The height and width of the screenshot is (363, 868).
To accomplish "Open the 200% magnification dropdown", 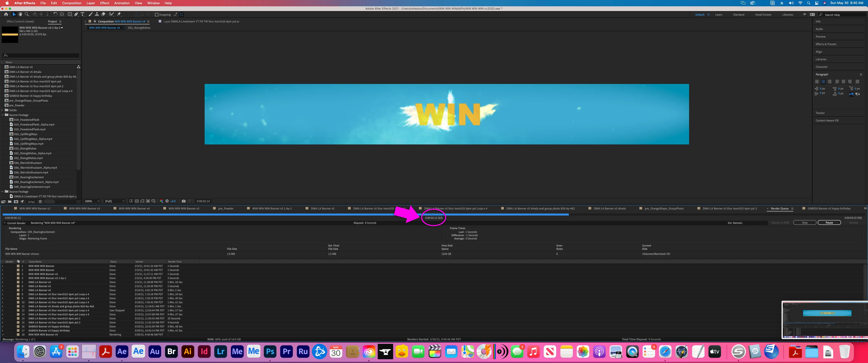I will 92,201.
